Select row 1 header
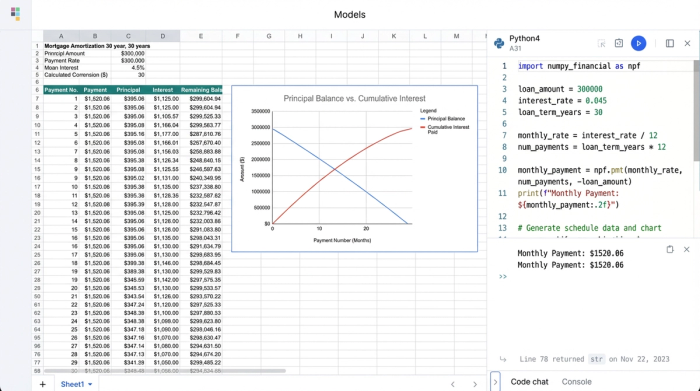The image size is (700, 391). click(x=38, y=46)
